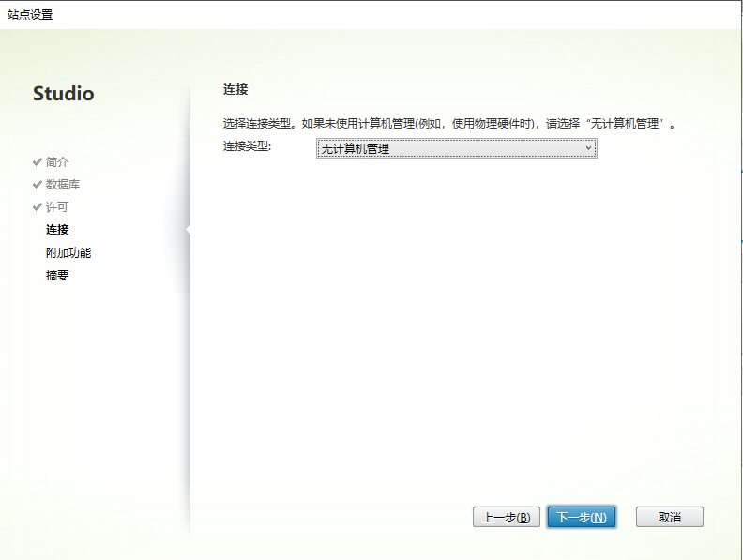
Task: Click the checkmark icon beside 许可
Action: [38, 207]
